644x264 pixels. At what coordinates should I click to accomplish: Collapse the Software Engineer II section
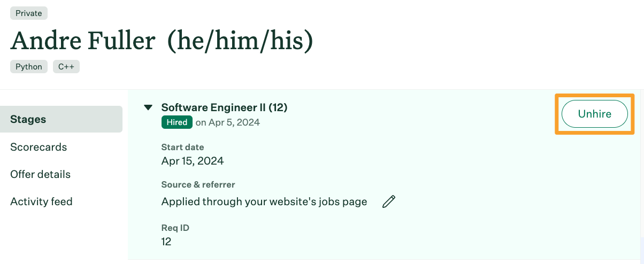149,108
